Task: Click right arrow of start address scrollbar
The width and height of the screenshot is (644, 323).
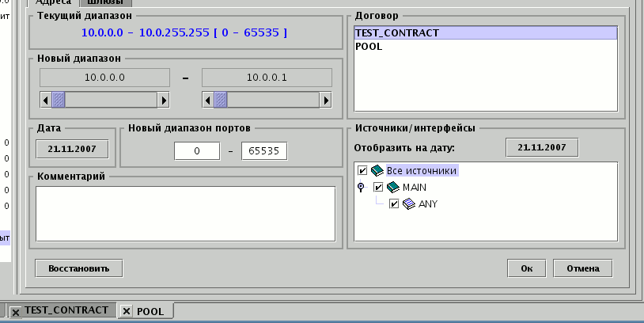Action: [163, 101]
